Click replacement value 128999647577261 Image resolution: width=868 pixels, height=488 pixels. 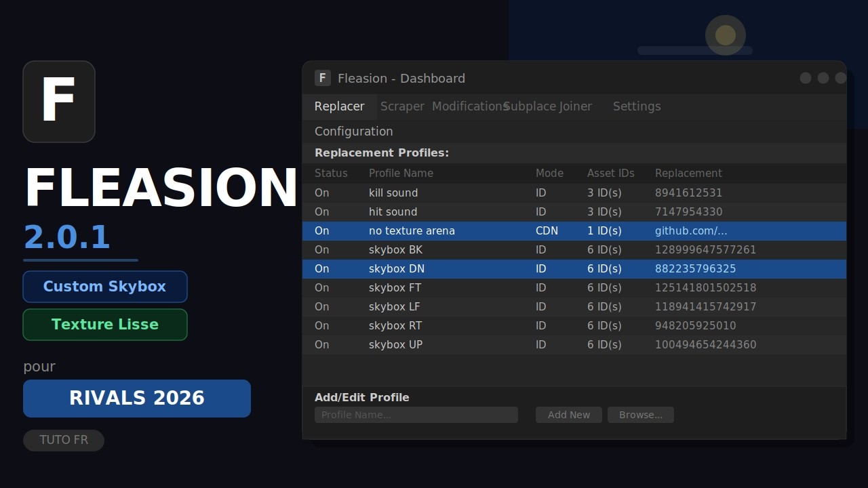coord(705,250)
